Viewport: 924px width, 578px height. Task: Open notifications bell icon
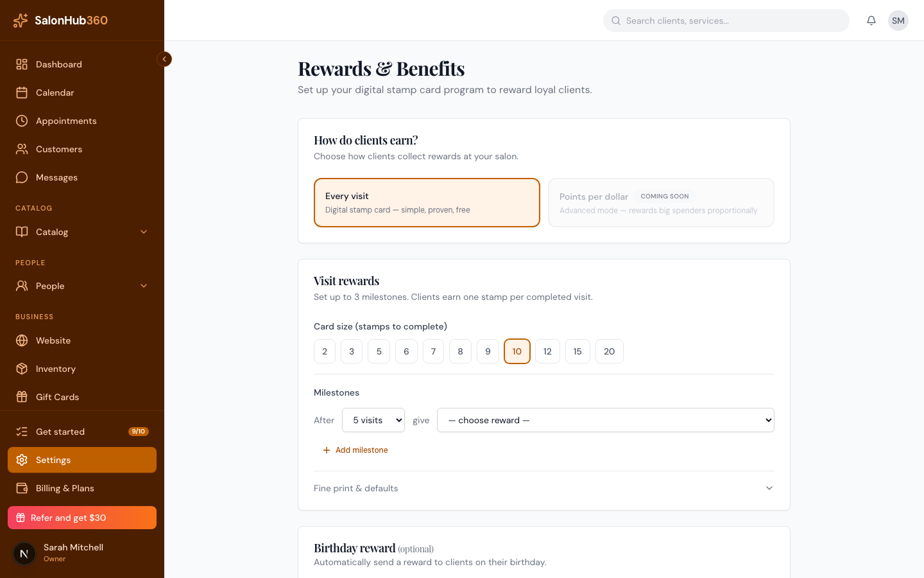[x=871, y=21]
